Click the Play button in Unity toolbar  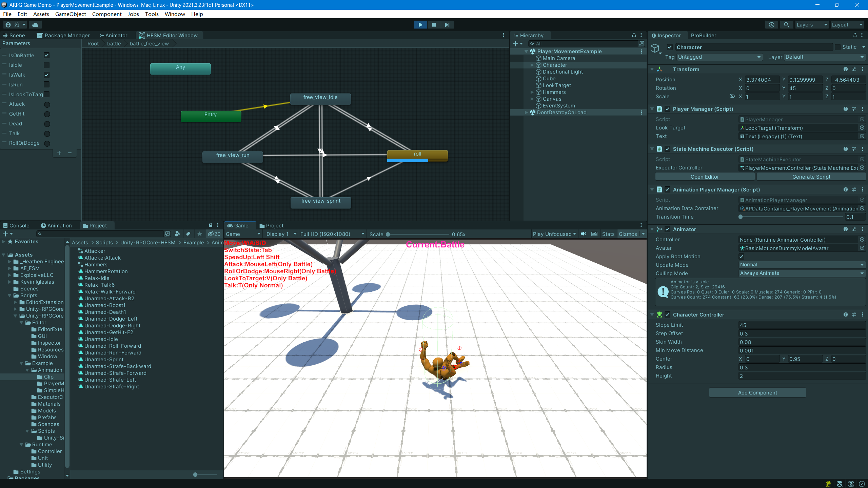click(420, 24)
